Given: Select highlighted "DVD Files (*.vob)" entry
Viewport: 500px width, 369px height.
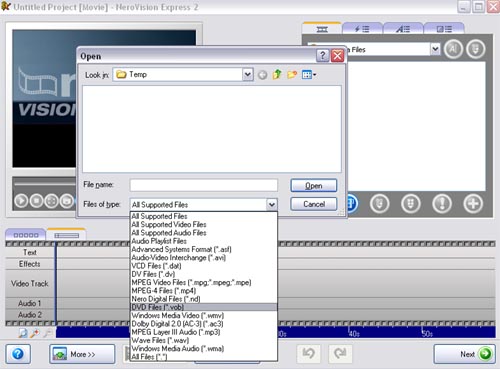Looking at the screenshot, I should (204, 307).
